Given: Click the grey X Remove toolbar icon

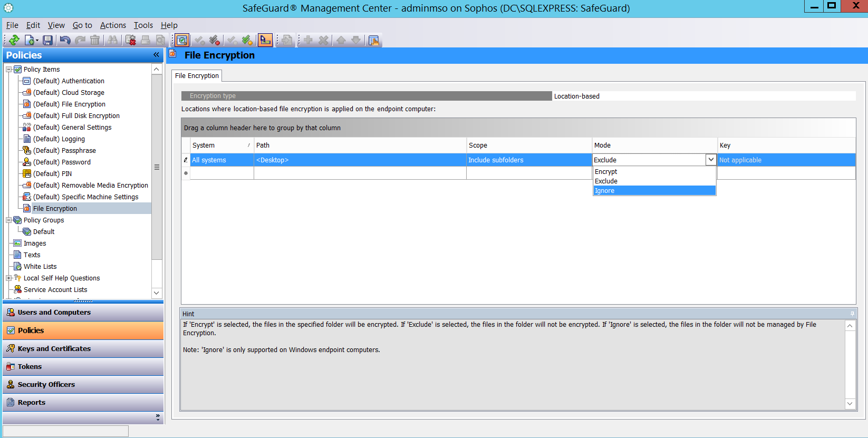Looking at the screenshot, I should [324, 40].
